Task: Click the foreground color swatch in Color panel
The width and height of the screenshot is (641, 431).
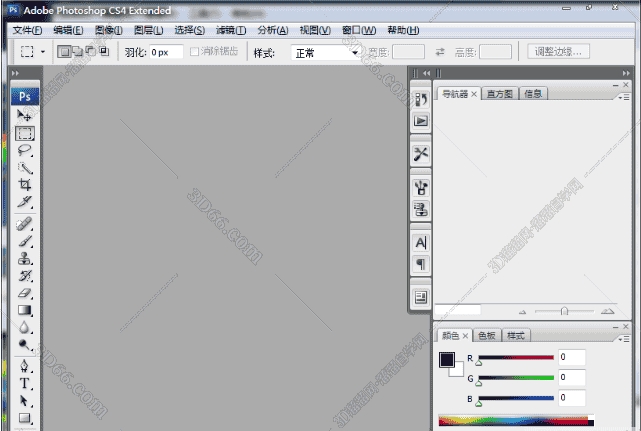Action: pos(447,360)
